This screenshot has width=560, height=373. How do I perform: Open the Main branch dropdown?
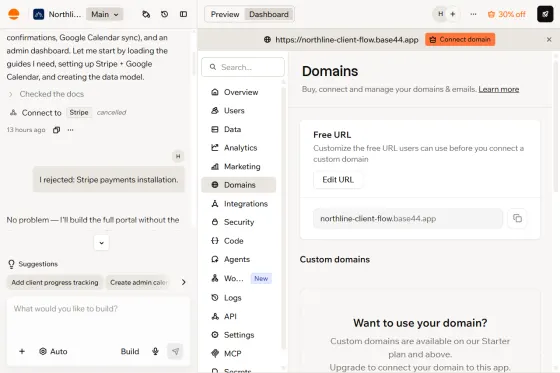[104, 14]
